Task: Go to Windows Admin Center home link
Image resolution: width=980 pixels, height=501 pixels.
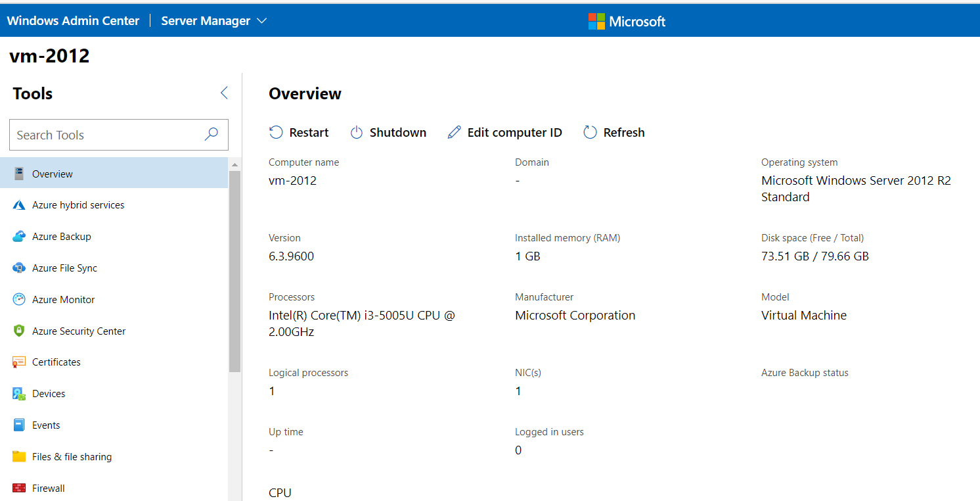Action: tap(73, 21)
